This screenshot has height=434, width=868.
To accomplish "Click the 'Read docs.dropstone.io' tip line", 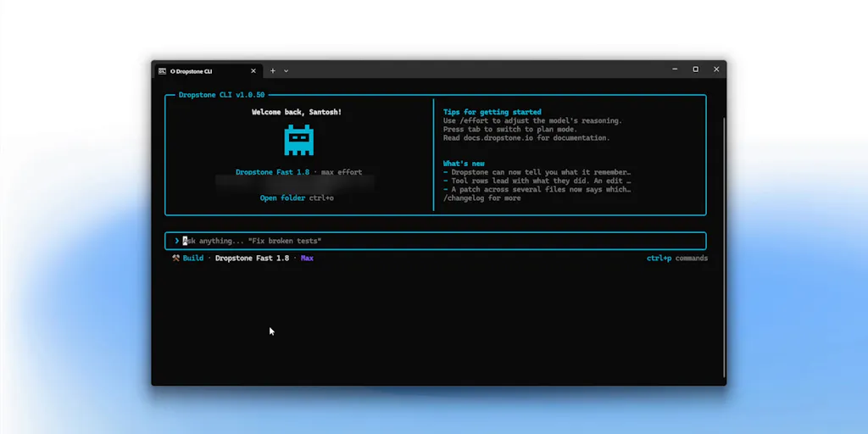I will [526, 138].
